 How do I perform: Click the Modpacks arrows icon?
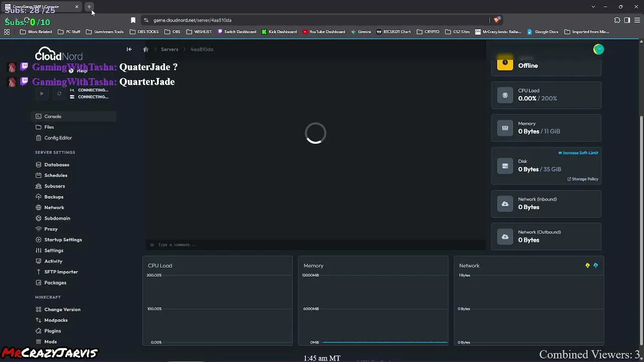pyautogui.click(x=39, y=320)
